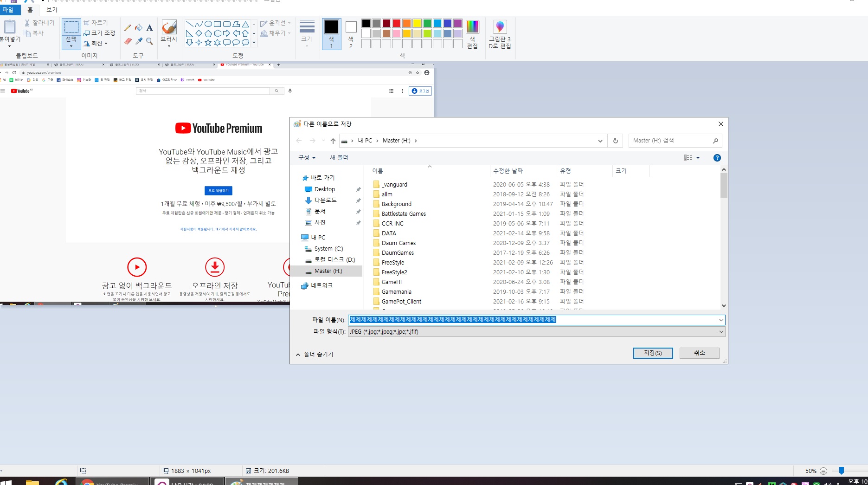Select the Pencil tool in Paint

[x=128, y=28]
